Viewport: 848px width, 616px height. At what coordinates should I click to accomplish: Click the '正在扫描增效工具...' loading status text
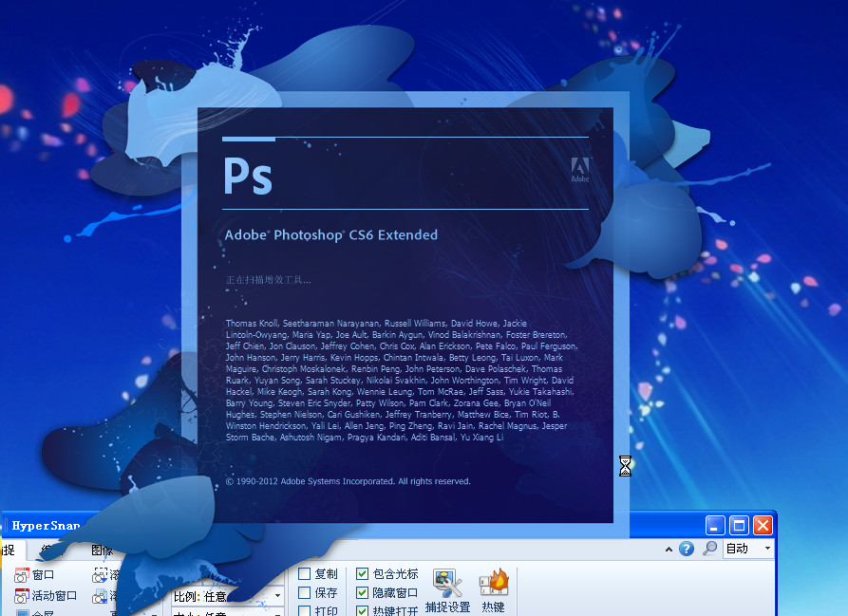pyautogui.click(x=268, y=280)
